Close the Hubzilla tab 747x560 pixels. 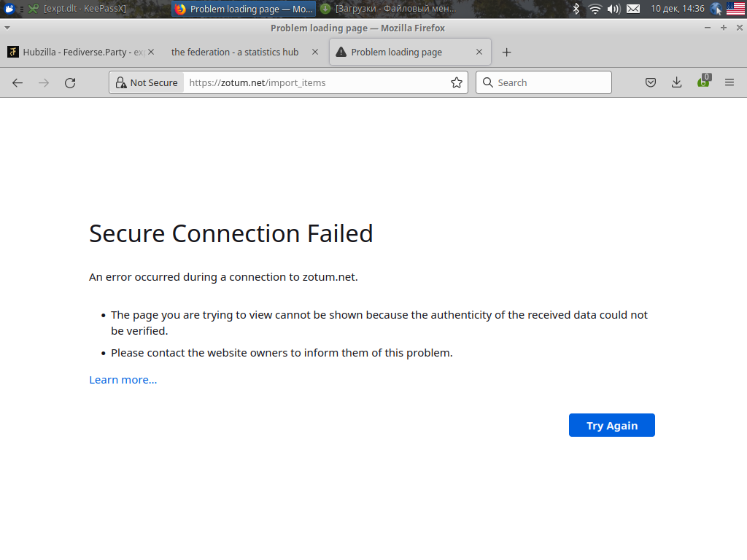pos(151,52)
